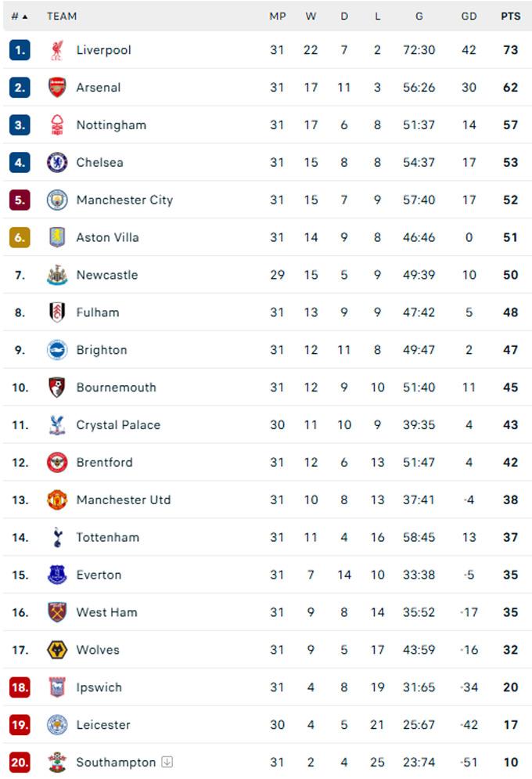Screen dimensions: 532x779
Task: Sort table by GD column header
Action: tap(469, 16)
